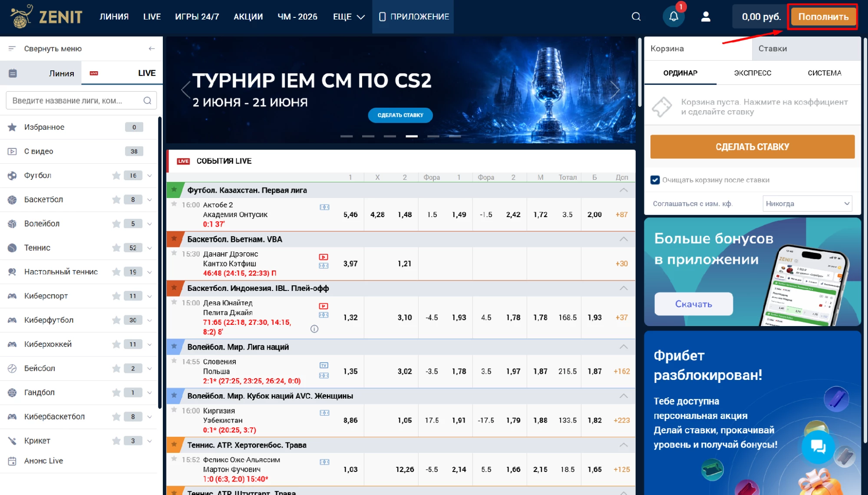Collapse Баскетбол. Вьетнам. VBA section
The image size is (868, 495).
[x=624, y=239]
